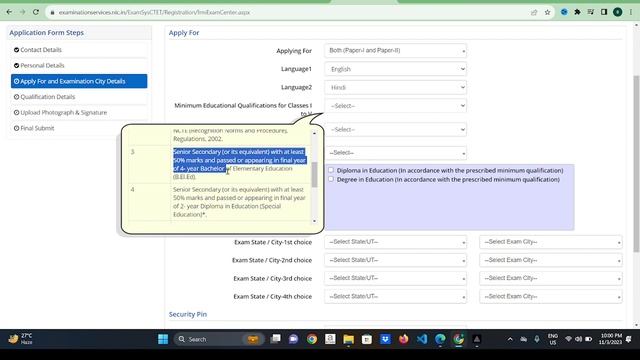Toggle the browser side panel
This screenshot has width=640, height=360.
tap(604, 12)
